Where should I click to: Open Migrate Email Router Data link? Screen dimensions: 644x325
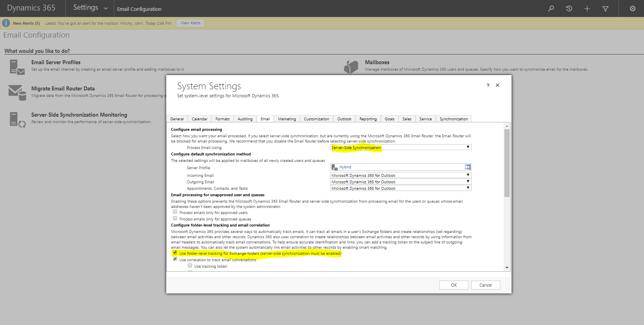point(63,88)
